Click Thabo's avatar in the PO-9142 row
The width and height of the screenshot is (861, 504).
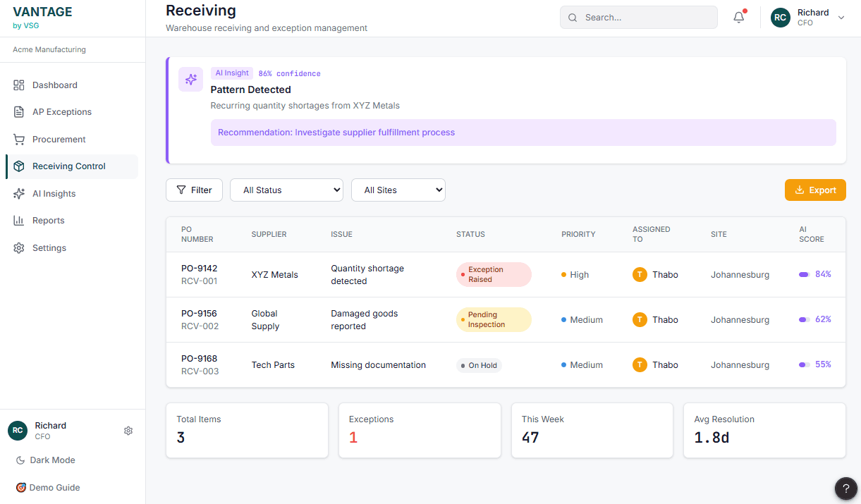click(x=640, y=275)
